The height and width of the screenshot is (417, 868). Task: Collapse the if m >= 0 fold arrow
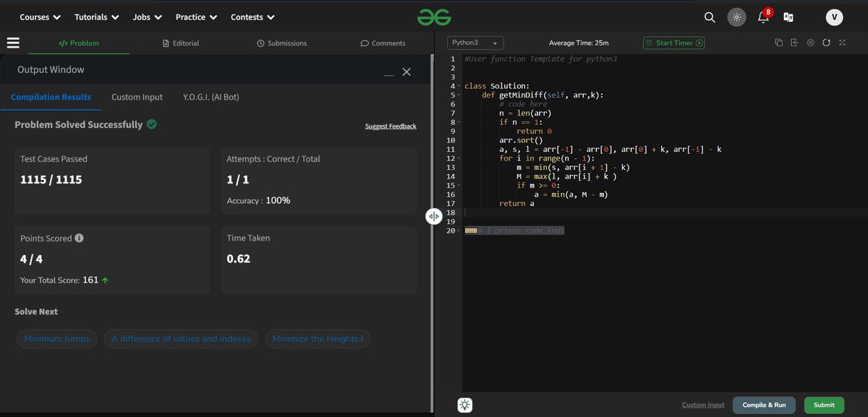click(x=459, y=186)
